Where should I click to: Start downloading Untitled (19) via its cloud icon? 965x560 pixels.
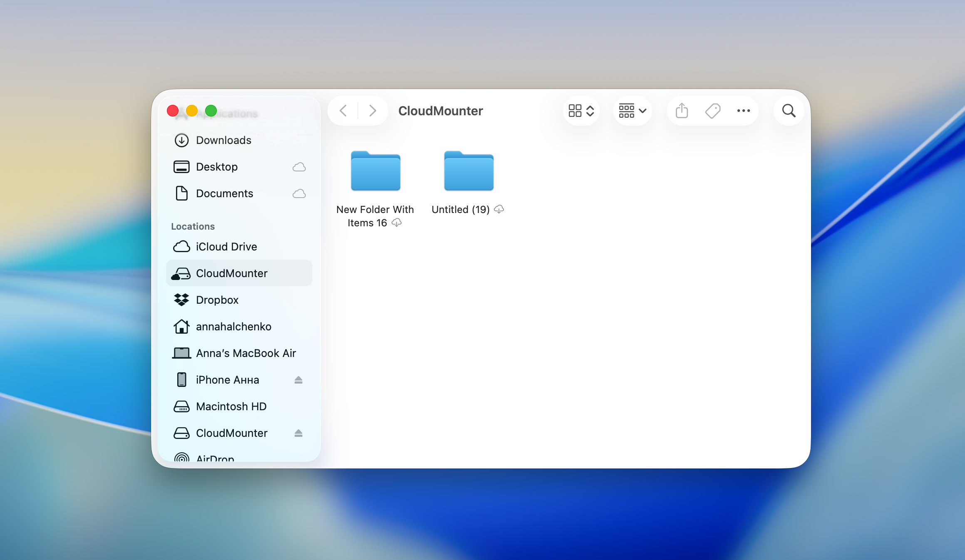point(499,209)
